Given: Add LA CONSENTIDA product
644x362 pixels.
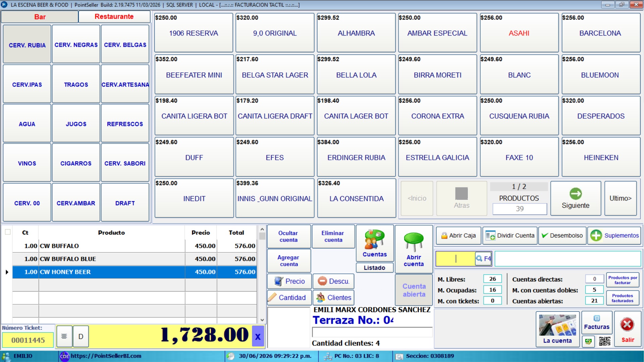Looking at the screenshot, I should (356, 198).
